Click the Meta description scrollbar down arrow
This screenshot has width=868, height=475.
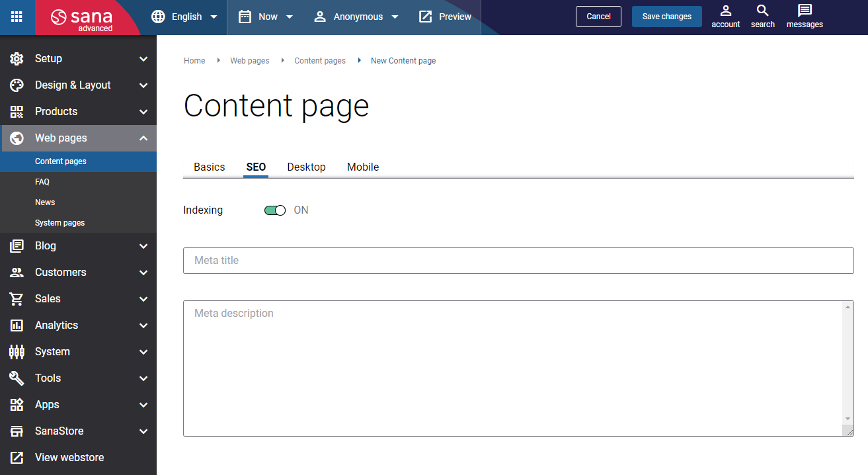848,419
